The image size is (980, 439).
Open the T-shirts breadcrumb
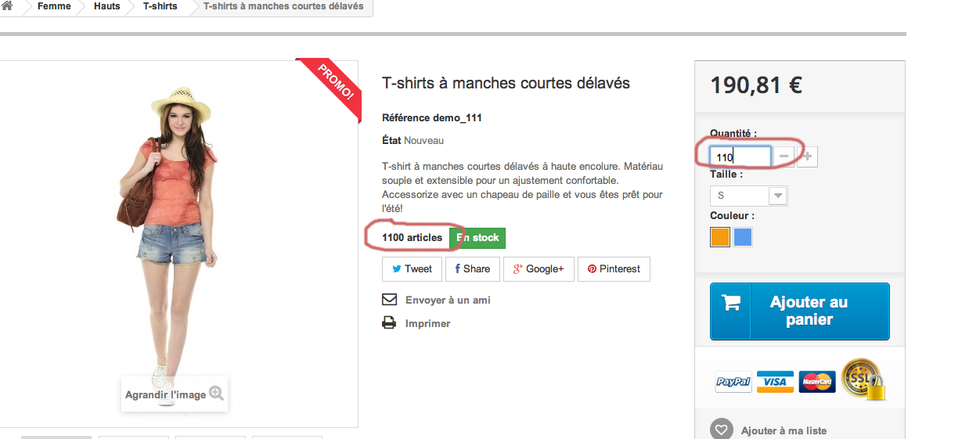click(160, 6)
